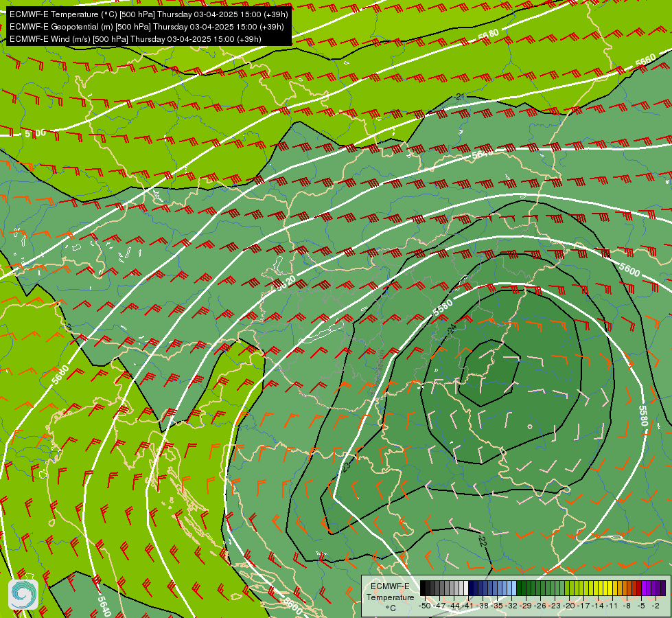Image resolution: width=672 pixels, height=618 pixels.
Task: Click the -50 tick on the temperature legend
Action: pyautogui.click(x=425, y=606)
